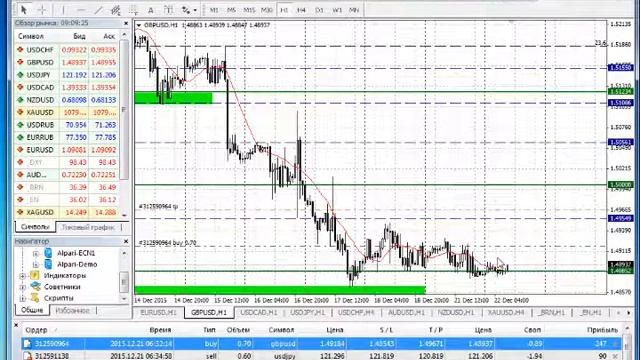Click the Советники advisor icon
Image resolution: width=640 pixels, height=360 pixels.
click(x=35, y=287)
